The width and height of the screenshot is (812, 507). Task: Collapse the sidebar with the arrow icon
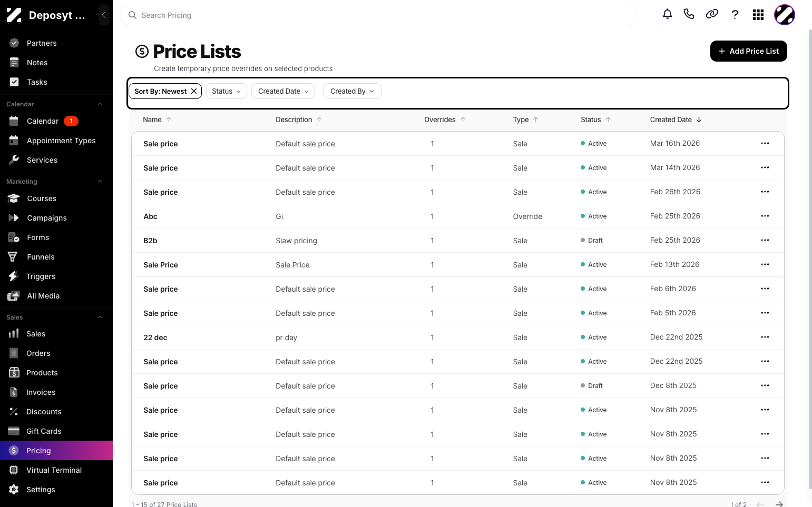pos(104,15)
